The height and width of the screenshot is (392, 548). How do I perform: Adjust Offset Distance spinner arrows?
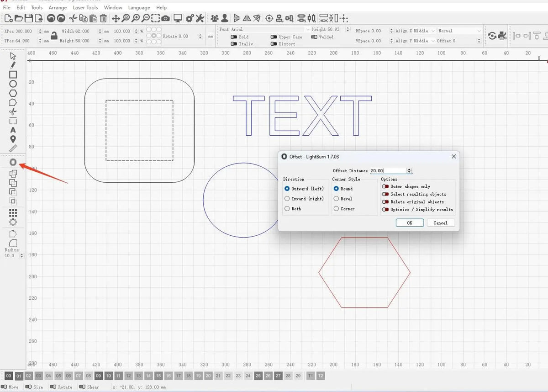click(409, 170)
